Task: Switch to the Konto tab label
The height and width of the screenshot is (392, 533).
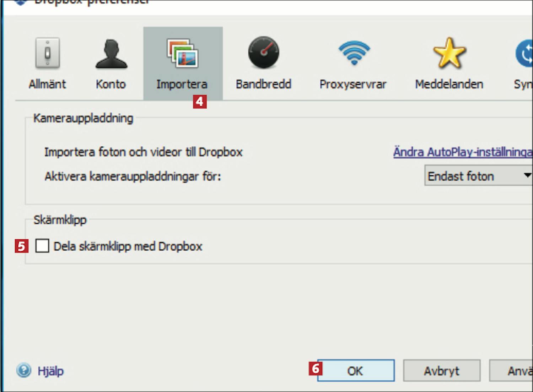Action: coord(111,84)
